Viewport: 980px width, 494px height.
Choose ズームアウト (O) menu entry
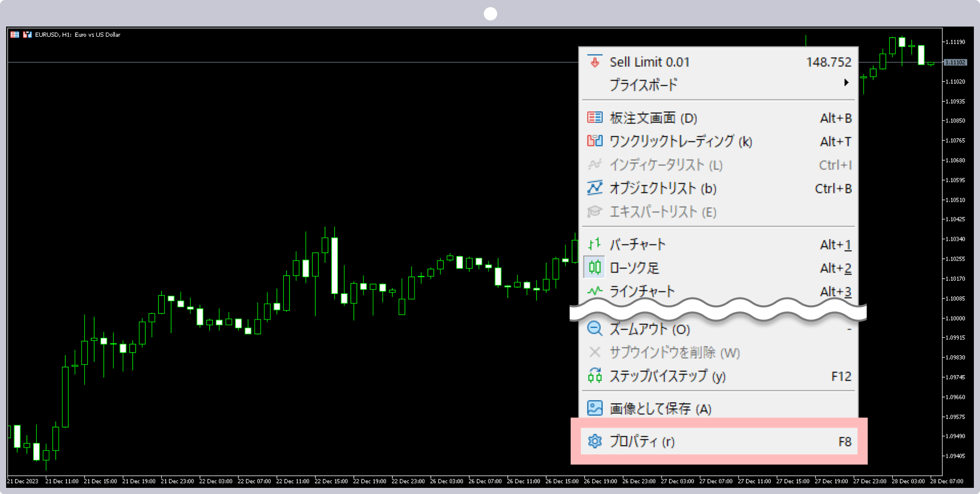coord(719,329)
